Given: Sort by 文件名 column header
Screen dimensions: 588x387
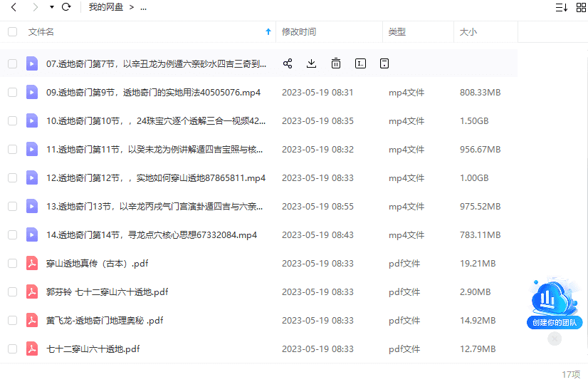Looking at the screenshot, I should [x=41, y=32].
